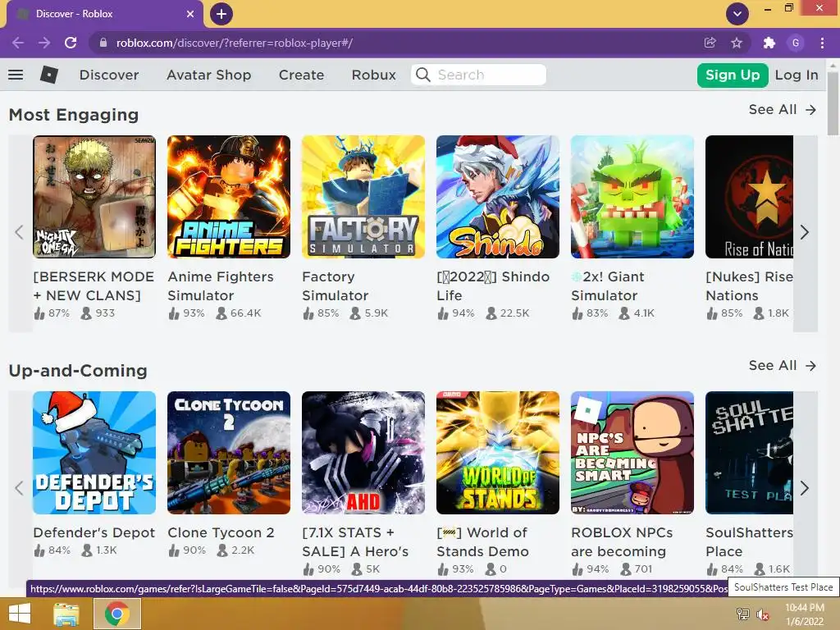Image resolution: width=840 pixels, height=630 pixels.
Task: Click the 'Most Engaging' heading
Action: (x=74, y=115)
